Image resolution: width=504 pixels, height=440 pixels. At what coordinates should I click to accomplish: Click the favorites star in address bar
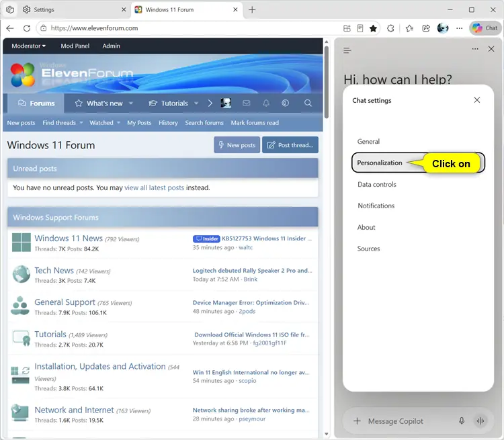click(373, 28)
